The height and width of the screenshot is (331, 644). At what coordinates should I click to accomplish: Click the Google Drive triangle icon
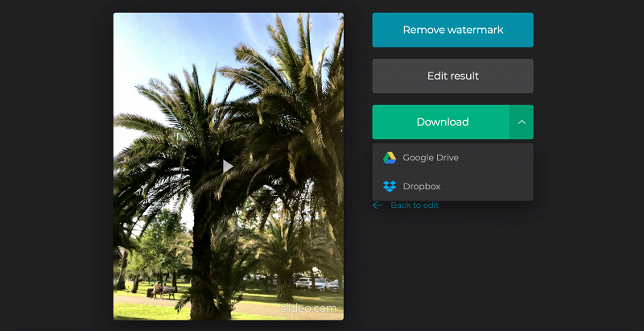pos(390,158)
